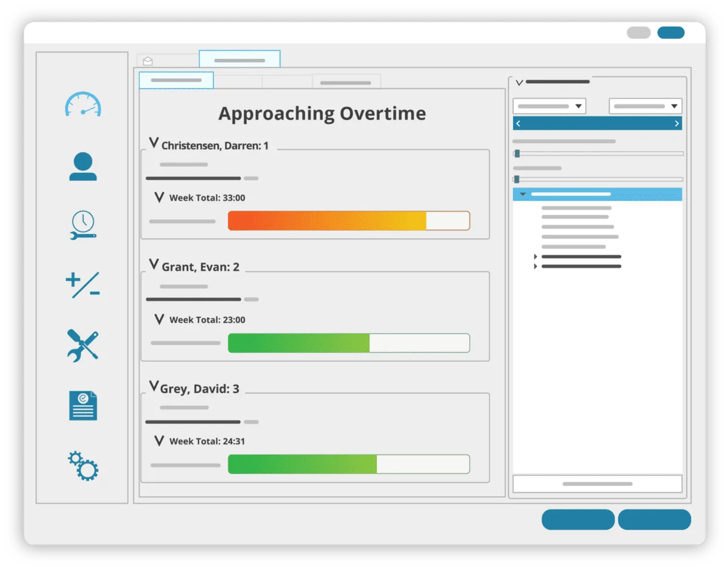
Task: Collapse the highlighted blue tree node
Action: pos(522,194)
